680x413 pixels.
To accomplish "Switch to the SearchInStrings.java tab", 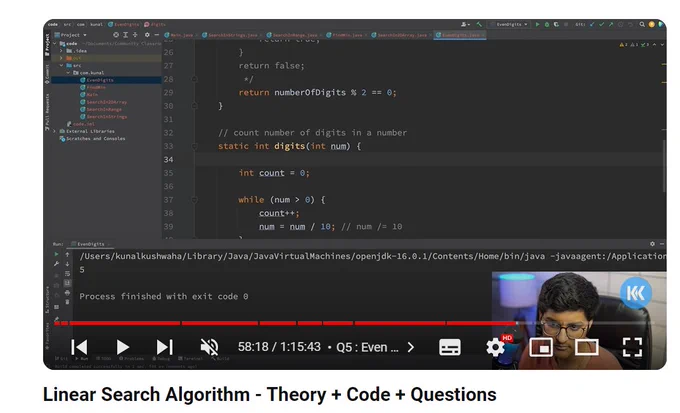I will click(x=230, y=35).
